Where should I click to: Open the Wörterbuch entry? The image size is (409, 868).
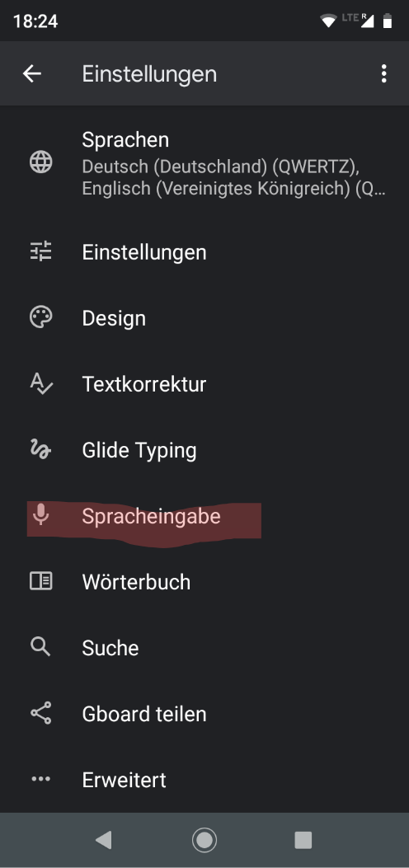(x=204, y=582)
